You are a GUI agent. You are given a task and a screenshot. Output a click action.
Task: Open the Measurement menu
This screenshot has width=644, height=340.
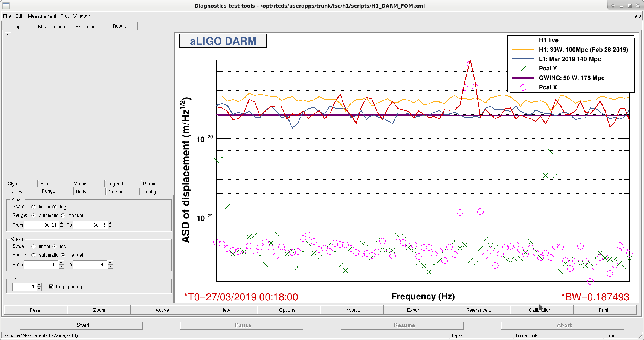(42, 16)
